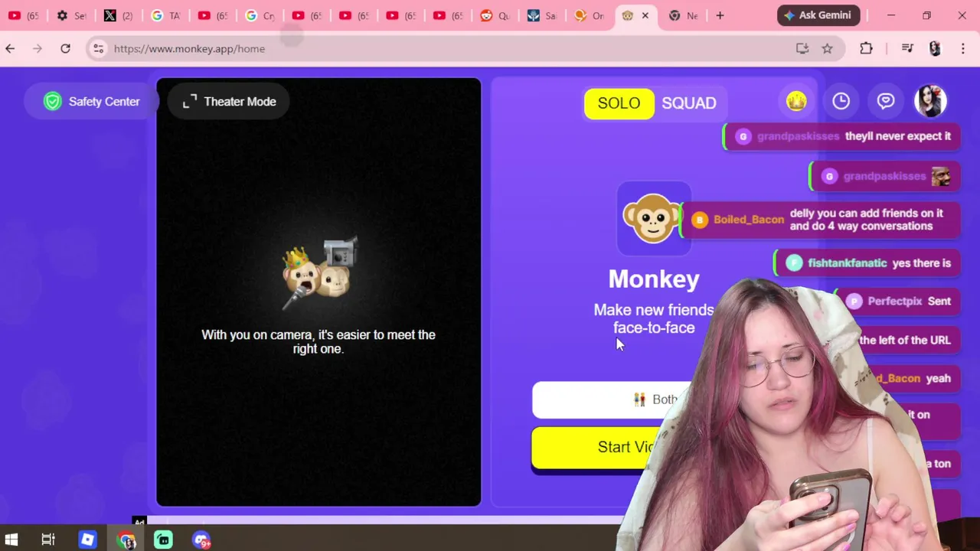Click 'Make new friends face-to-face' tagline
Viewport: 980px width, 551px height.
click(654, 319)
